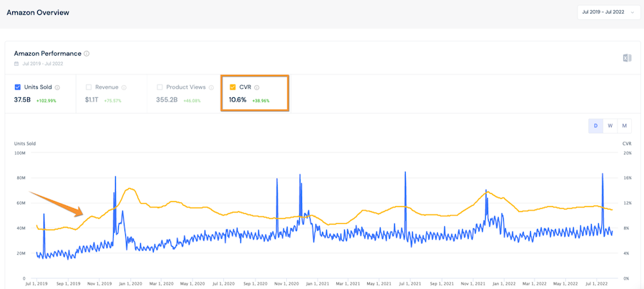Image resolution: width=644 pixels, height=289 pixels.
Task: Enable the Revenue checkbox
Action: [x=88, y=87]
